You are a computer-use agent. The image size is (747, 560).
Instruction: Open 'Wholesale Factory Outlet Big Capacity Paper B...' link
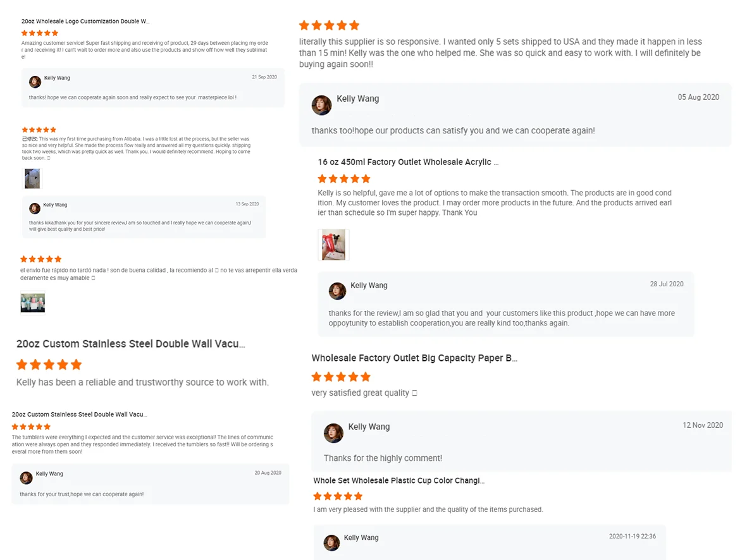[x=414, y=358]
